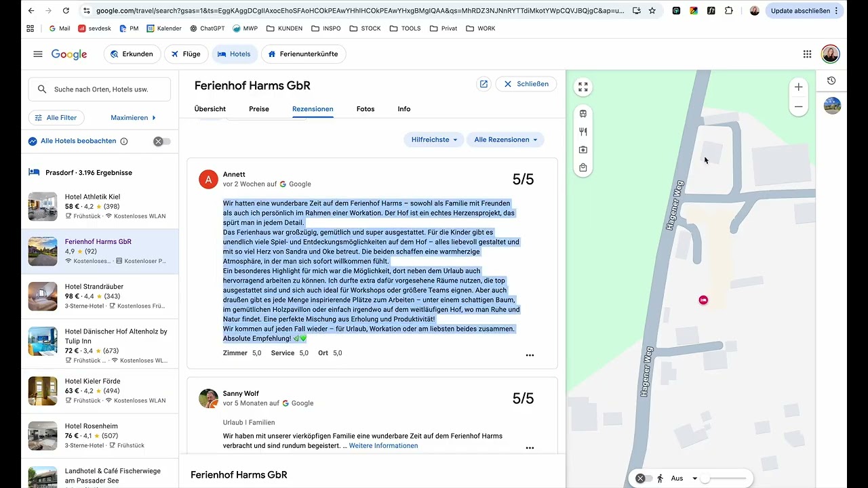Screen dimensions: 868x488
Task: Open the Aus travel mode dropdown
Action: (684, 479)
